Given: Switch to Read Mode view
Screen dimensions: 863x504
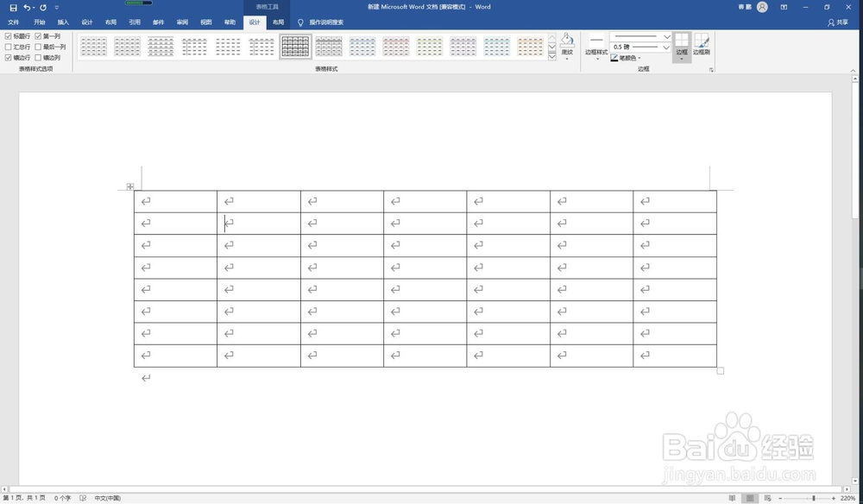Looking at the screenshot, I should click(x=732, y=498).
